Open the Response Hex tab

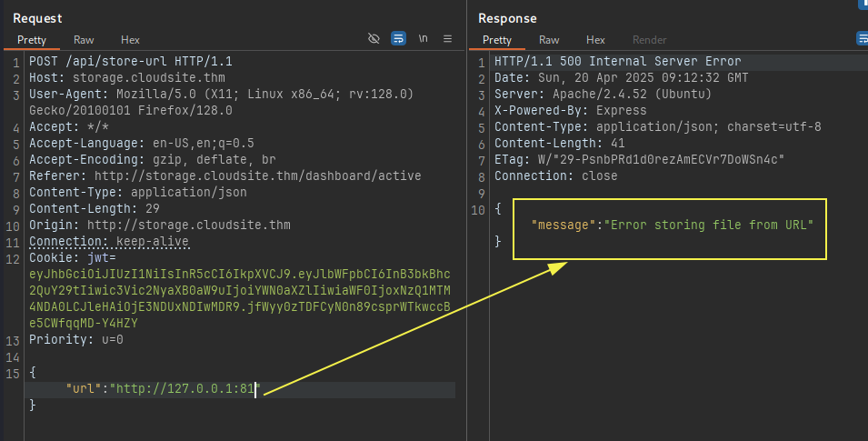click(595, 40)
